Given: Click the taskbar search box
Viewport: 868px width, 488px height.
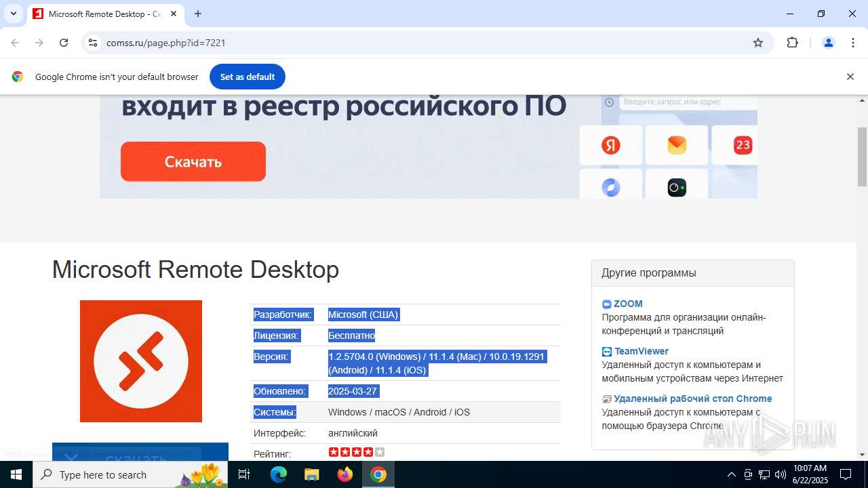Looking at the screenshot, I should 131,474.
